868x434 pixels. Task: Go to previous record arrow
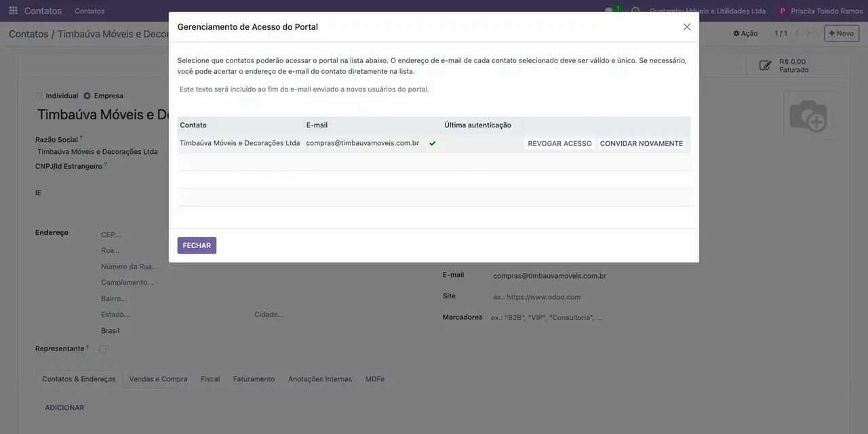[797, 33]
